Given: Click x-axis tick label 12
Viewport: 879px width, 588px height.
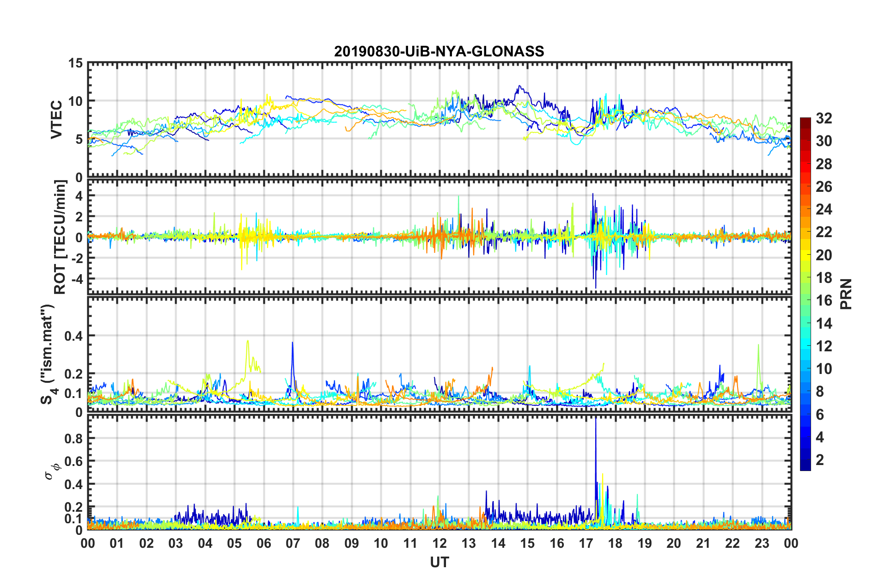Looking at the screenshot, I should click(439, 543).
